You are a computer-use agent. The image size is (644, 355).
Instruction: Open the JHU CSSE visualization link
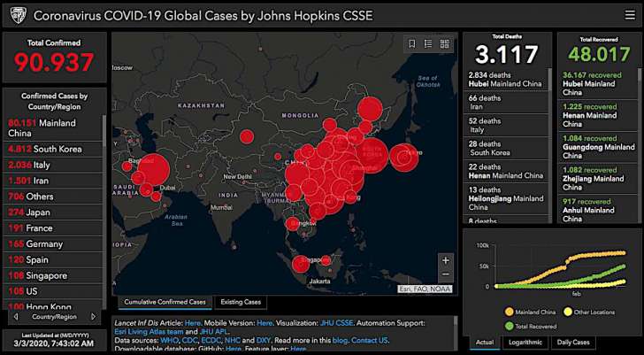click(x=336, y=323)
